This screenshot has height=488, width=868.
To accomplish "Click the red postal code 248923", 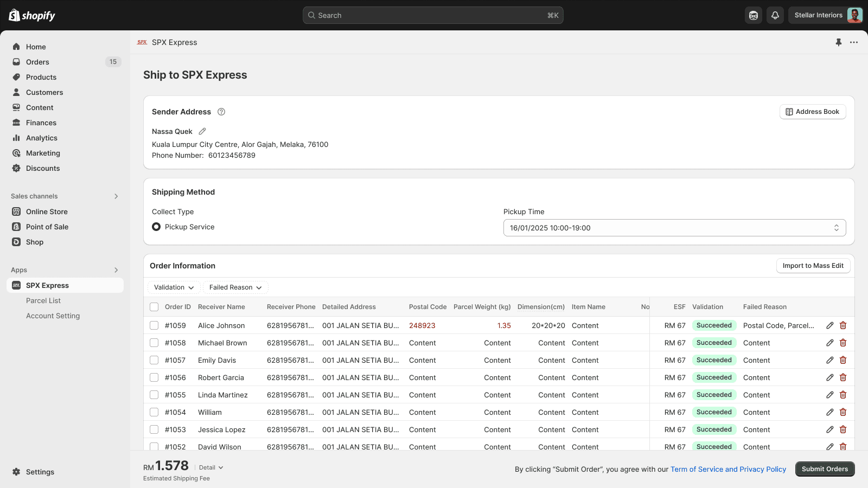I will tap(422, 325).
